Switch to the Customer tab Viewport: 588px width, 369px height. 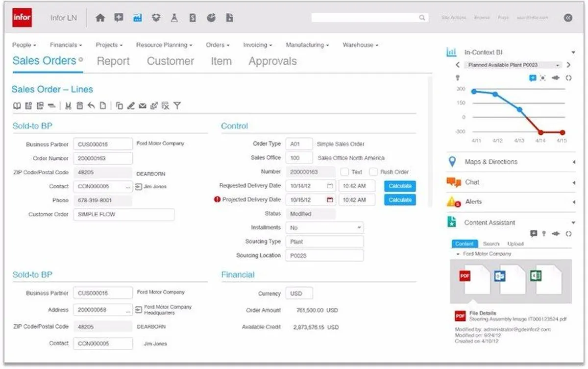171,61
